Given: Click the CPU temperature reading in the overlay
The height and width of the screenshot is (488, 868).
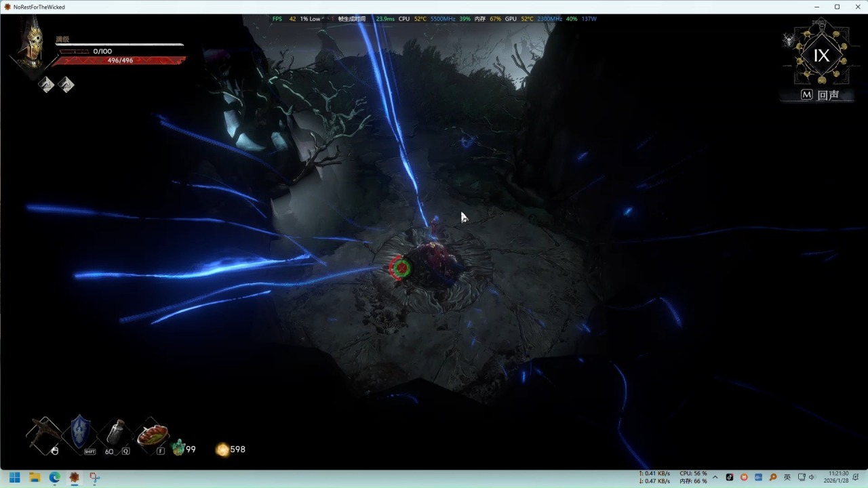Looking at the screenshot, I should [420, 19].
